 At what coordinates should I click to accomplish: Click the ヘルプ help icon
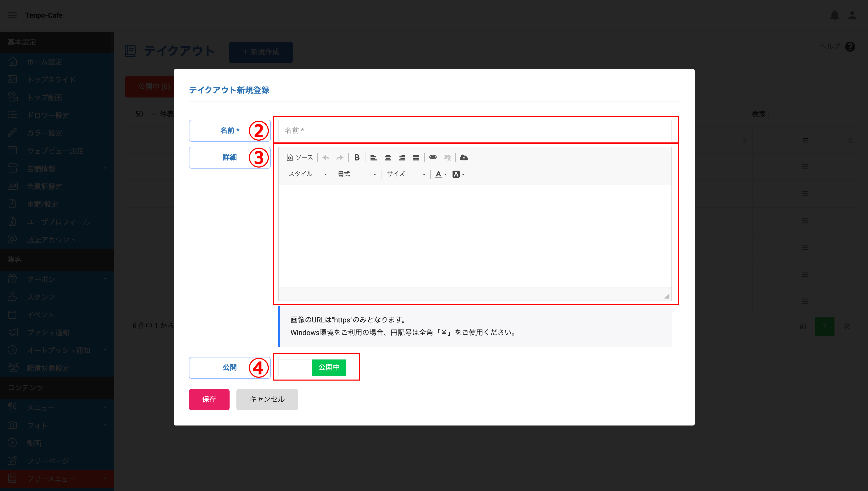pyautogui.click(x=850, y=46)
